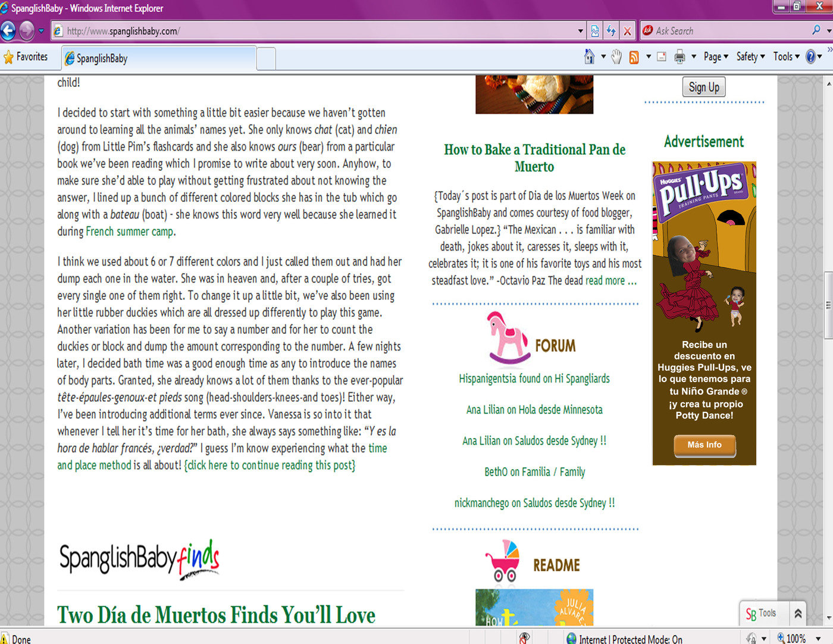Click the search magnifier icon
The image size is (833, 644).
[816, 30]
